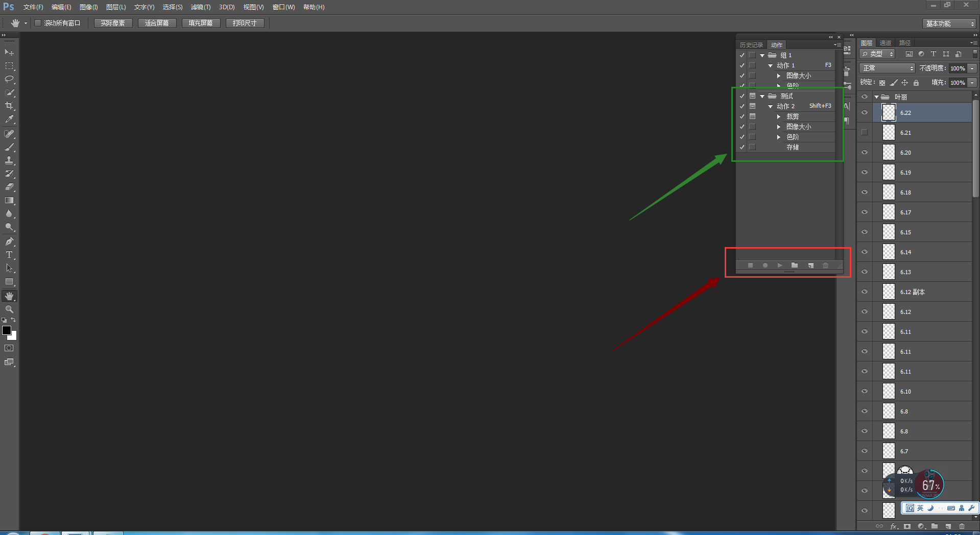The image size is (980, 535).
Task: Hide layer 6.22 using eye icon
Action: (x=865, y=113)
